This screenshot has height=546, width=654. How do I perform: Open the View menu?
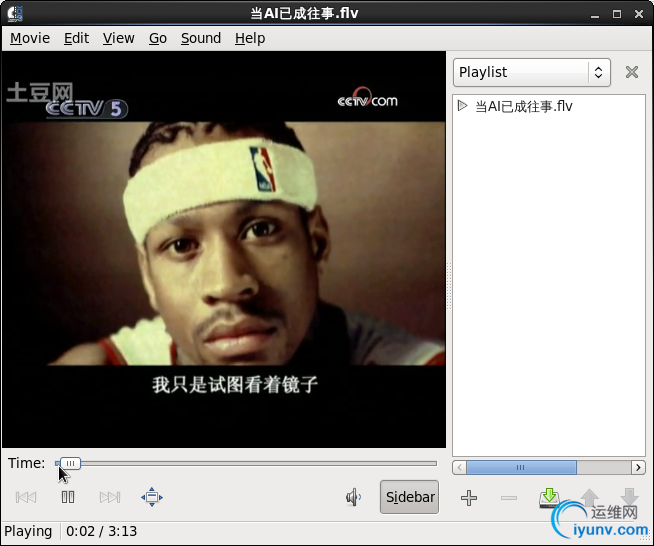pyautogui.click(x=119, y=38)
